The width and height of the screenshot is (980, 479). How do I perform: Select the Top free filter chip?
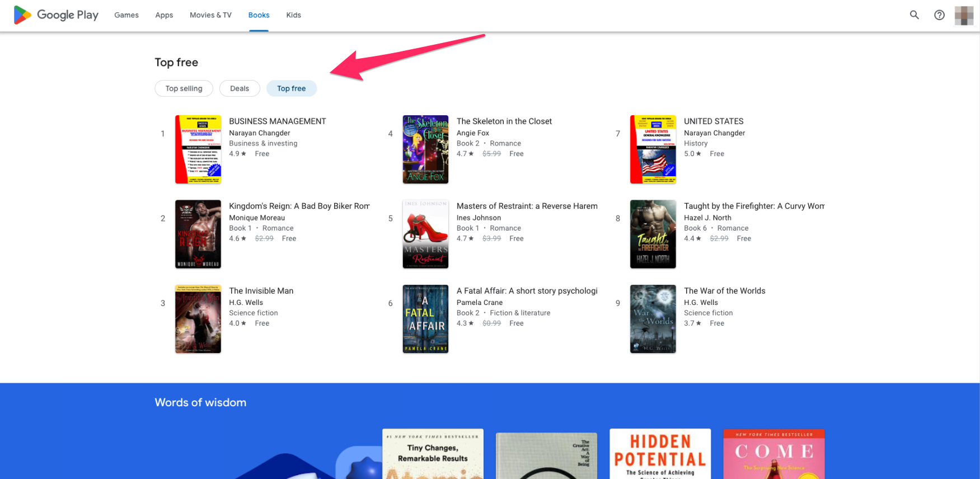[x=292, y=88]
